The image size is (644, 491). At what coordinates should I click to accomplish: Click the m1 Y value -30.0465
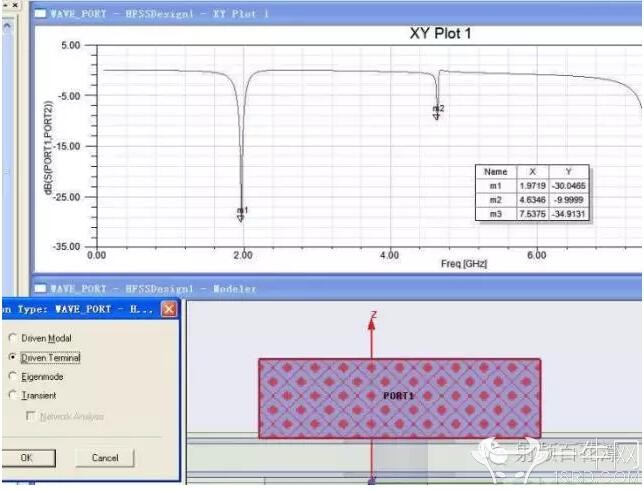(568, 186)
